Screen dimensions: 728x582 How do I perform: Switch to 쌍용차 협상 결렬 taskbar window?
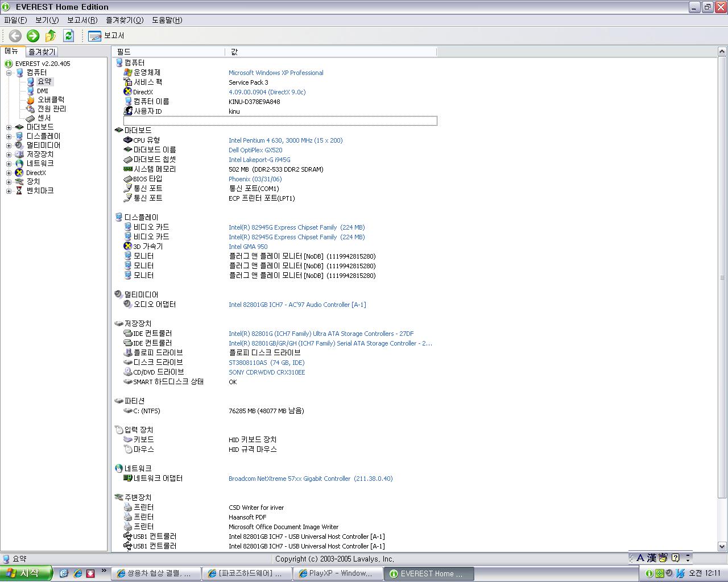point(156,573)
